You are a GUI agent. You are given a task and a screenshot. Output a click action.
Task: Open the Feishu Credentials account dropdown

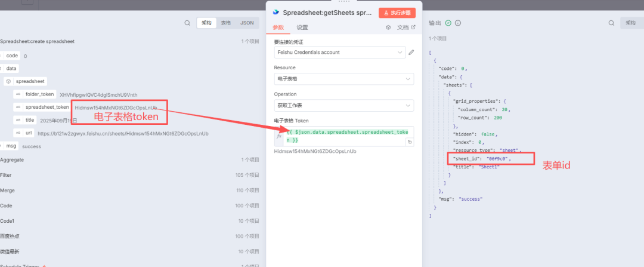[339, 53]
